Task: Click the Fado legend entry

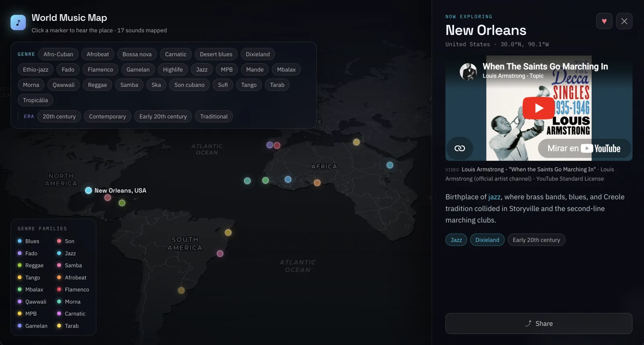Action: point(28,253)
